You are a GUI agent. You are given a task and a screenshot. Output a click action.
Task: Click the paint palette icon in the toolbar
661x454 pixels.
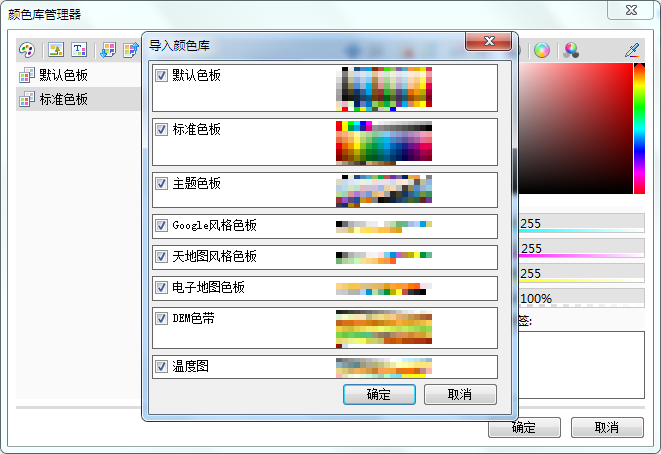pyautogui.click(x=27, y=50)
